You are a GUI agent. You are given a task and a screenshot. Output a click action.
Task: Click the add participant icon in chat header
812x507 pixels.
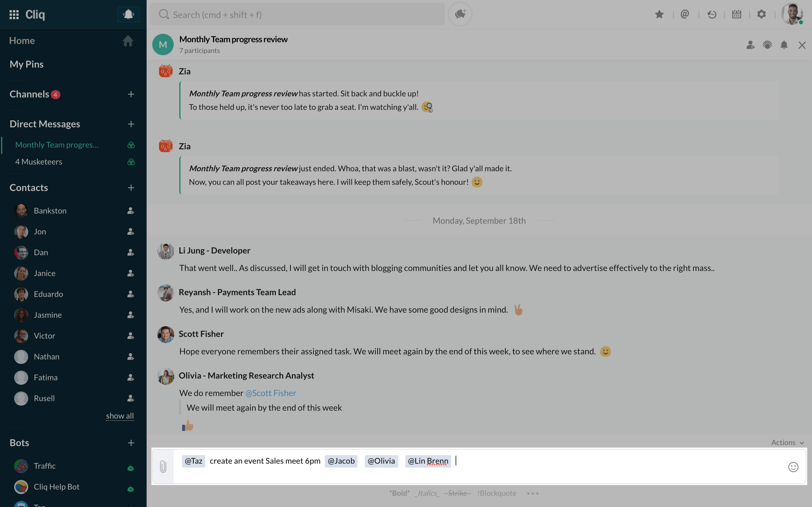point(751,45)
